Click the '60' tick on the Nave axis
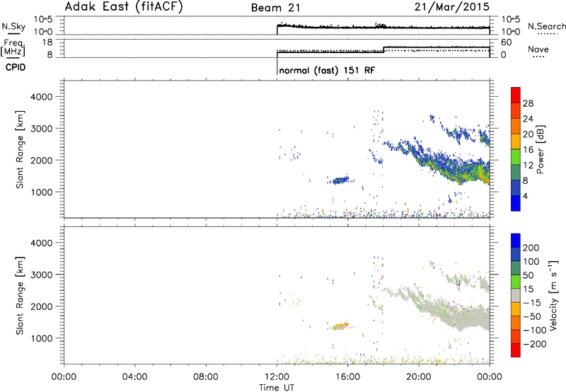Screen dimensions: 566x392 pyautogui.click(x=507, y=42)
